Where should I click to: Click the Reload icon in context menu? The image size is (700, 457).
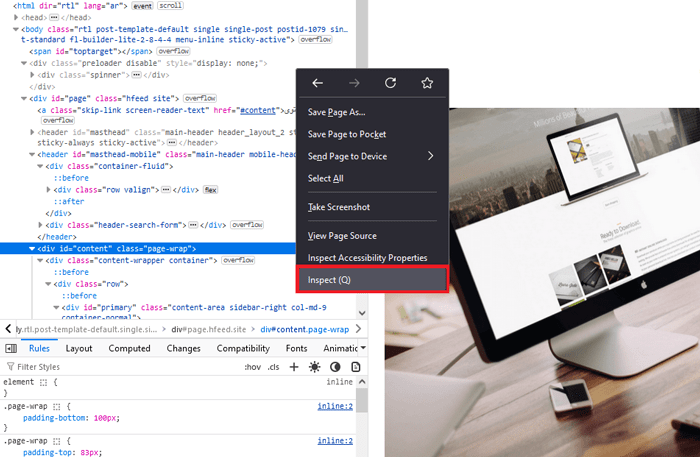tap(391, 83)
